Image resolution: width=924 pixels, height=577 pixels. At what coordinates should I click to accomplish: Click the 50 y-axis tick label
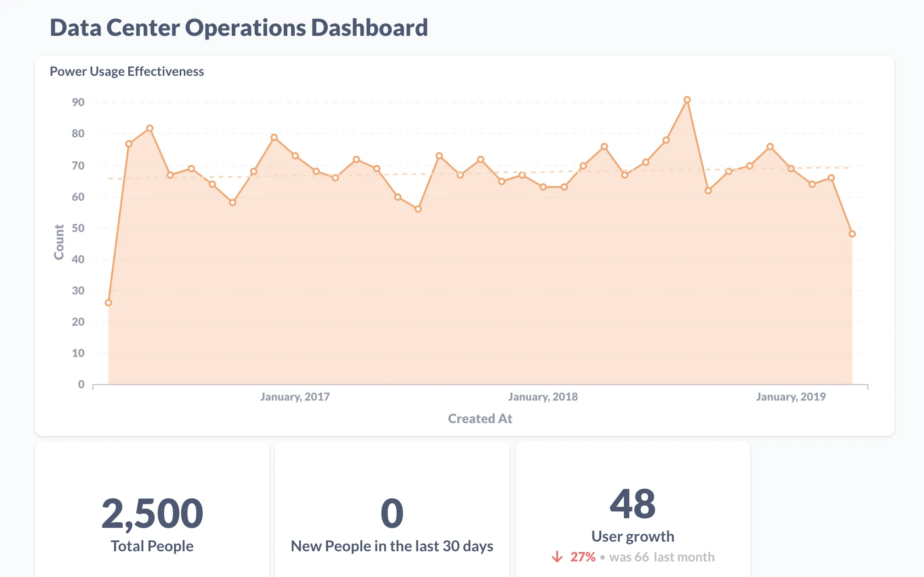click(x=78, y=228)
